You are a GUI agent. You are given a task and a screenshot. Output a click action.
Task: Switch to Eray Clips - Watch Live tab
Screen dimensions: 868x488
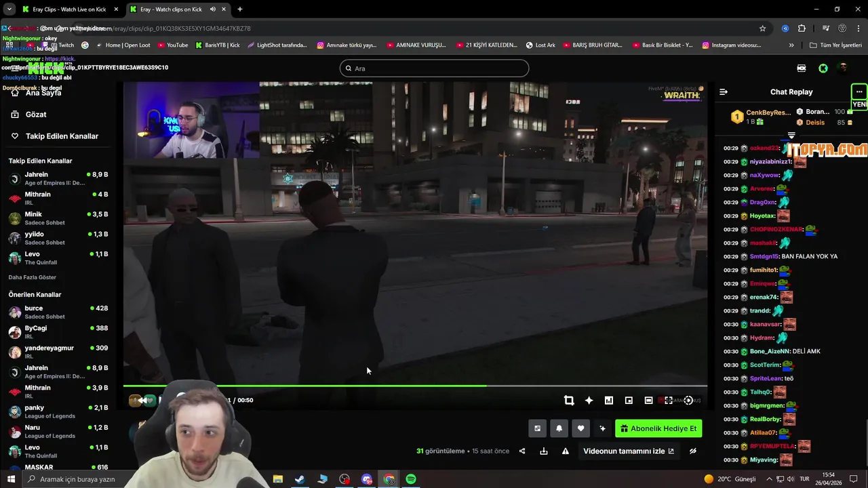click(x=69, y=9)
